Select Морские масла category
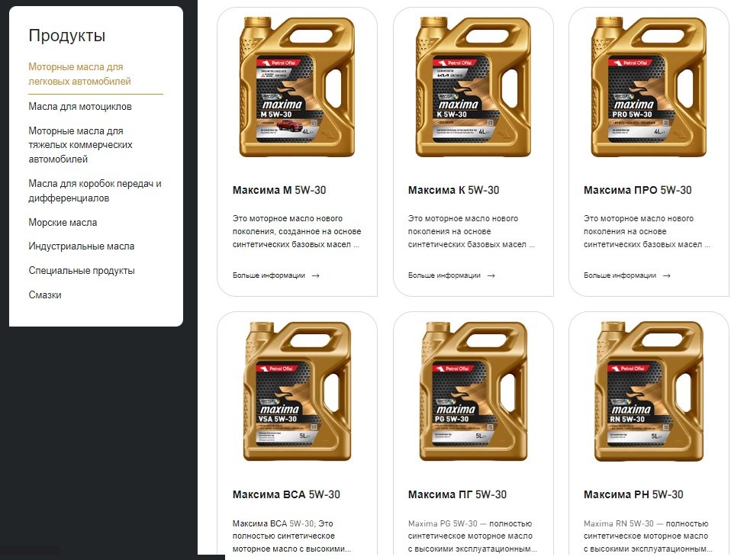731x560 pixels. click(x=63, y=223)
